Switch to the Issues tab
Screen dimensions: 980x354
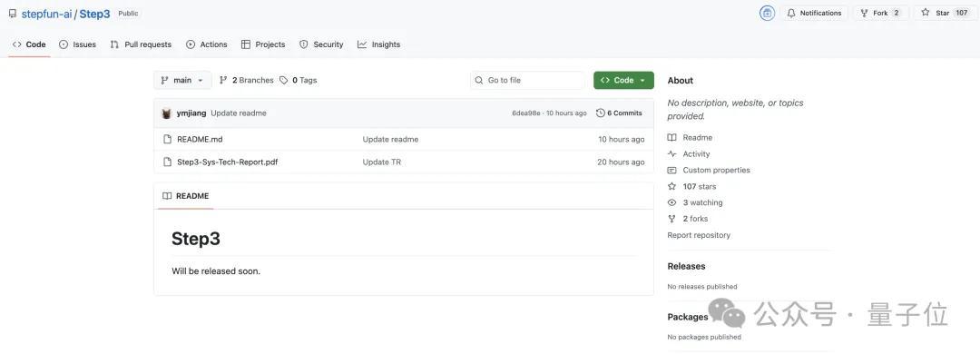point(77,44)
